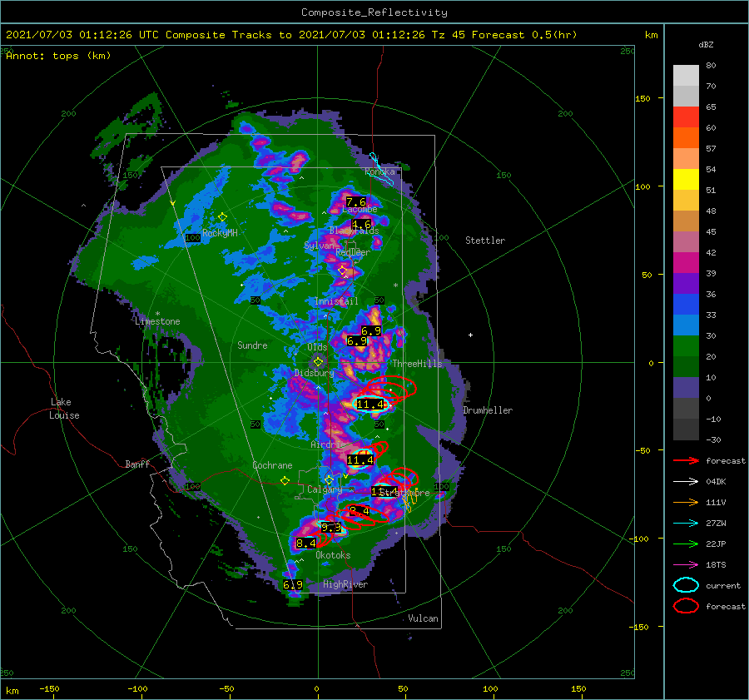Click the red 60 dBZ color band
Screen dimensions: 749x700
(x=686, y=117)
